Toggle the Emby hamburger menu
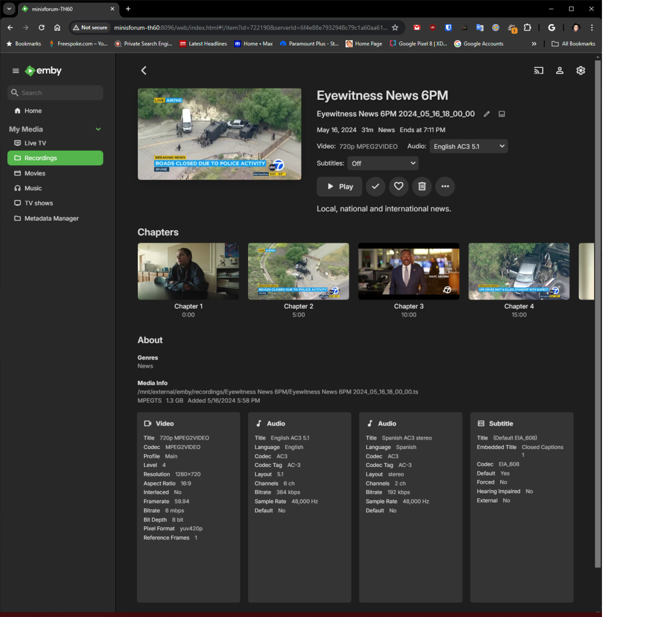Image resolution: width=672 pixels, height=617 pixels. click(16, 71)
